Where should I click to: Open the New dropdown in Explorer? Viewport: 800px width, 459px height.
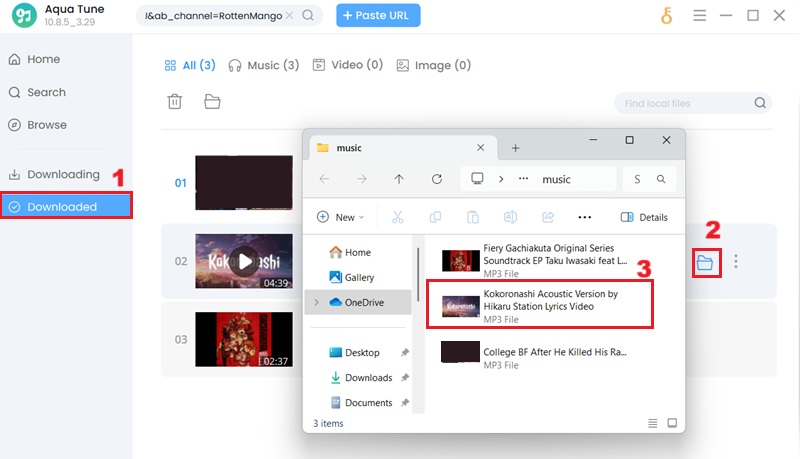click(x=340, y=217)
